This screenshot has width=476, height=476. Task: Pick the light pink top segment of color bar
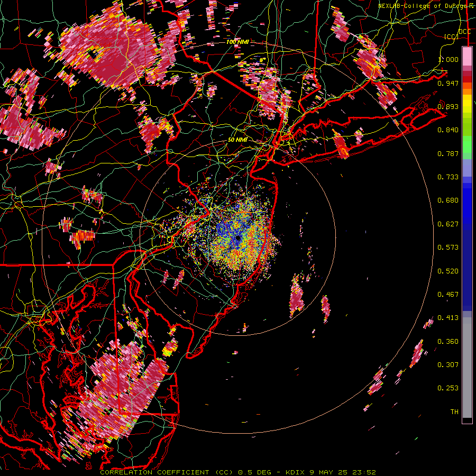point(467,57)
